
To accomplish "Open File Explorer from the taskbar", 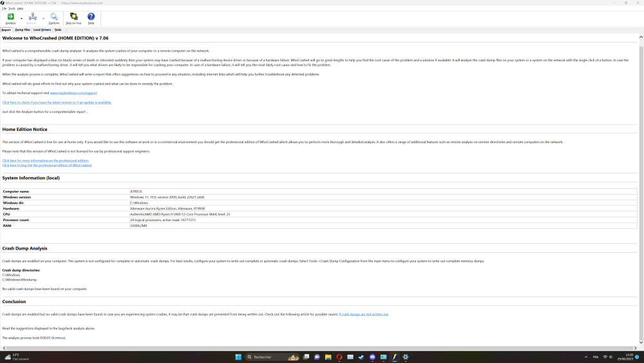I will pos(328,357).
